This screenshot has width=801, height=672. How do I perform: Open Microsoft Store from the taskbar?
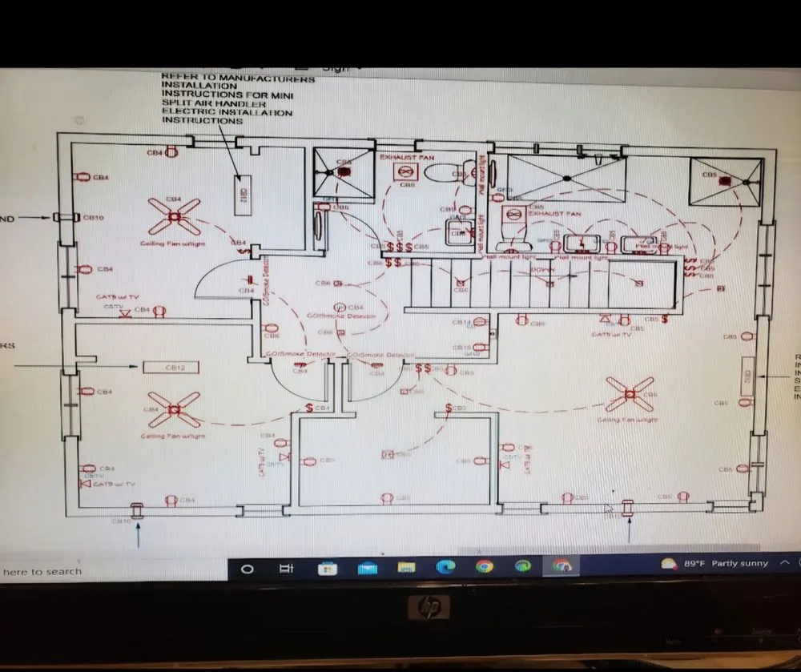[327, 567]
